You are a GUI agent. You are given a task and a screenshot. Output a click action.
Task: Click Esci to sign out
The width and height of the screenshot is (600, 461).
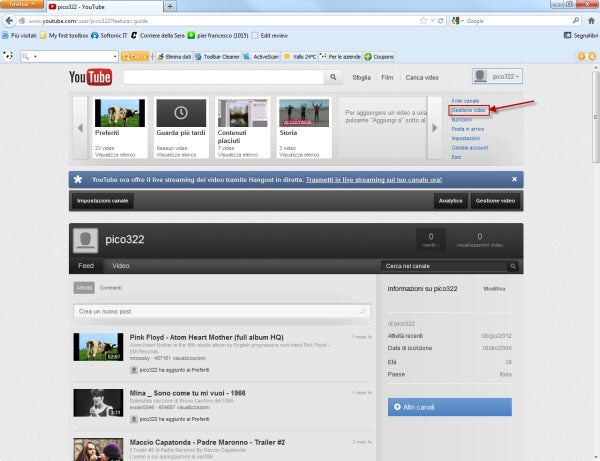click(x=457, y=157)
